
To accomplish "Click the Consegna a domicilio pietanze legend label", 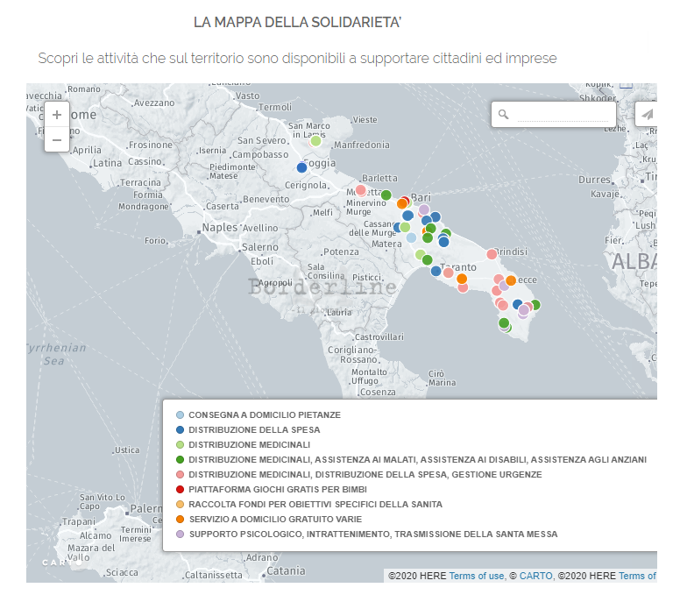I will click(x=265, y=415).
